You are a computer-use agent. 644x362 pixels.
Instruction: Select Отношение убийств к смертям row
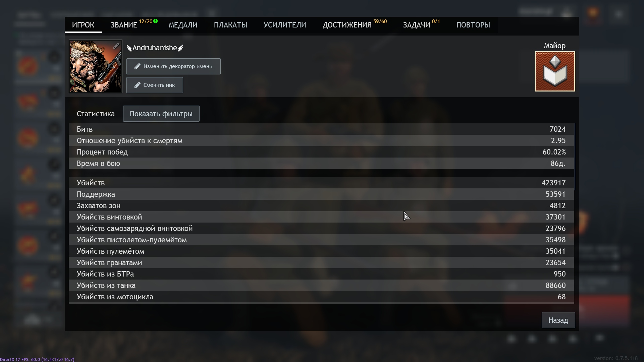click(x=321, y=141)
